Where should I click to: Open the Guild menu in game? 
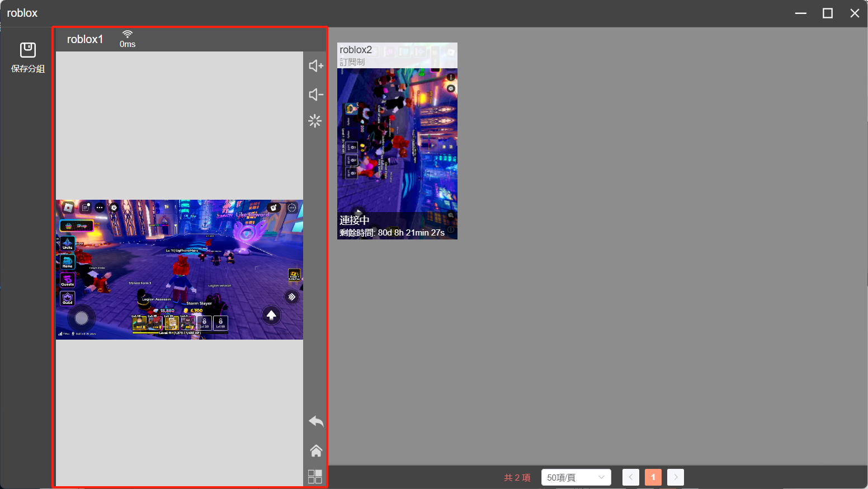pos(68,298)
